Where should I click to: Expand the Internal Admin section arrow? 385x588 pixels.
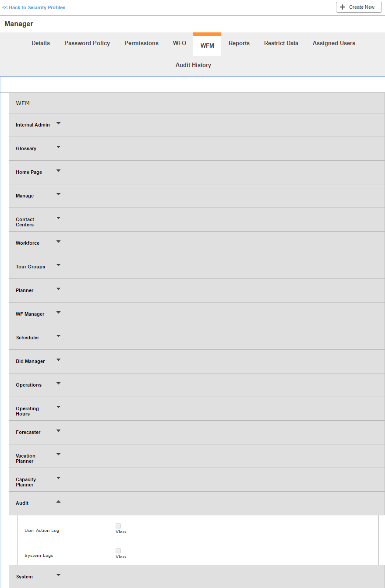coord(59,123)
